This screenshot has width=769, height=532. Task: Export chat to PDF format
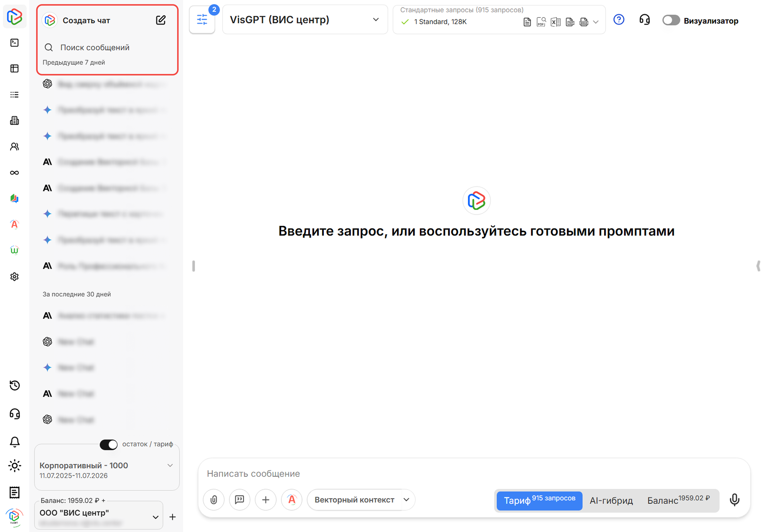(541, 22)
